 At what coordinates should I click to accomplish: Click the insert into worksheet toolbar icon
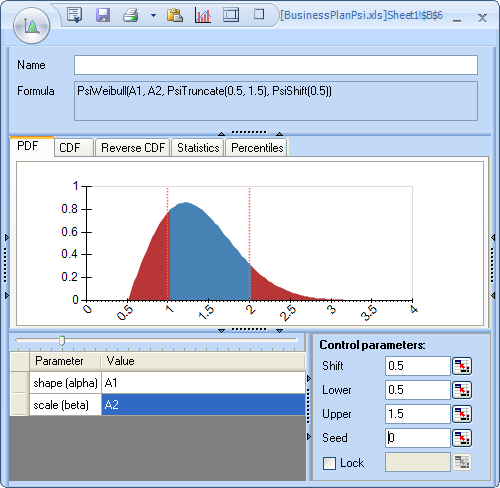[74, 15]
